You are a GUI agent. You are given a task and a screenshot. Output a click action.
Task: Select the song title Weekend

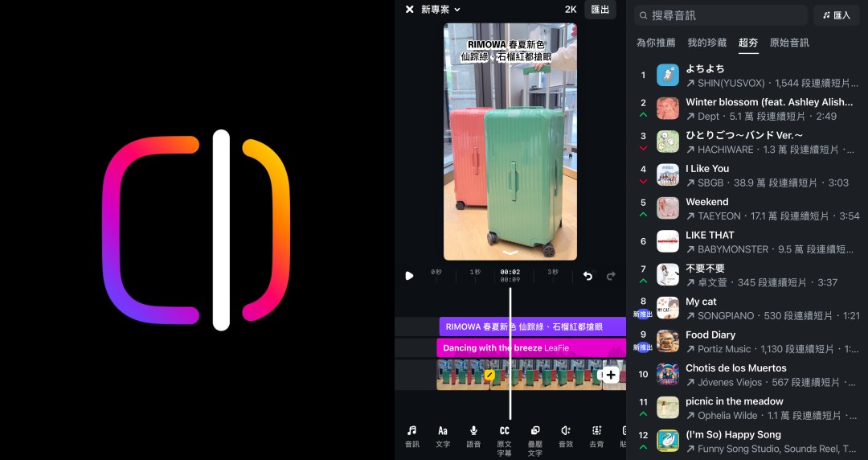point(707,202)
